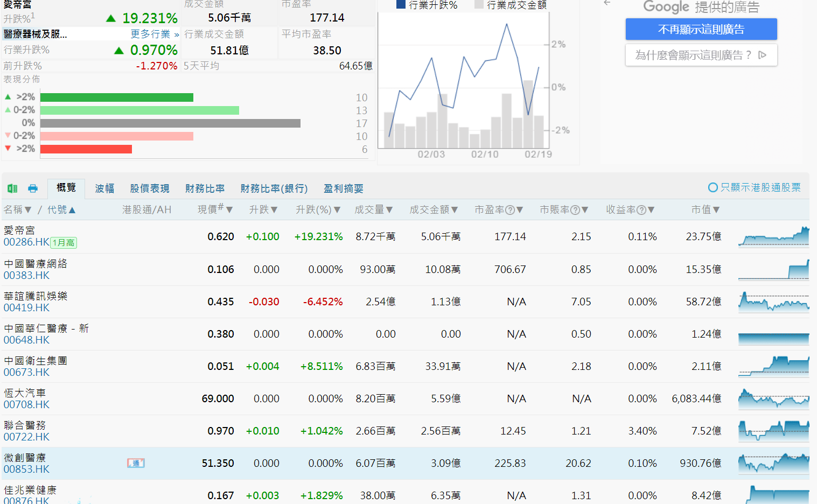Open stock code 00286.HK link
The image size is (817, 504).
pos(26,242)
